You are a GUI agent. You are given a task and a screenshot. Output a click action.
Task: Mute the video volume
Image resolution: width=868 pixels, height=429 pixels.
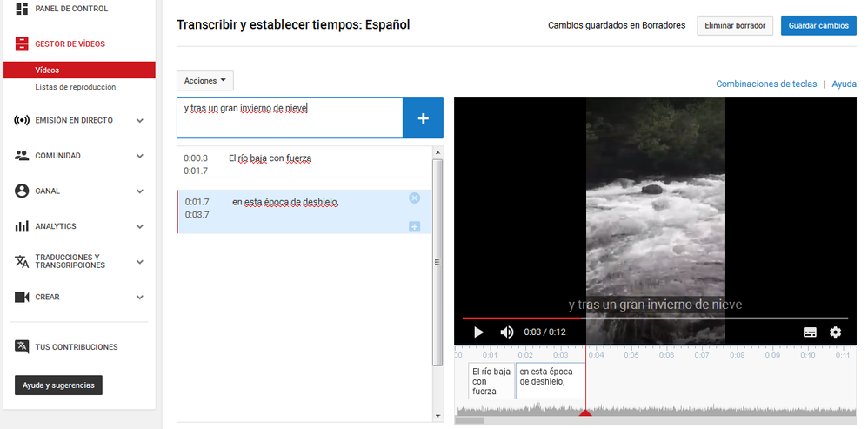pos(506,332)
